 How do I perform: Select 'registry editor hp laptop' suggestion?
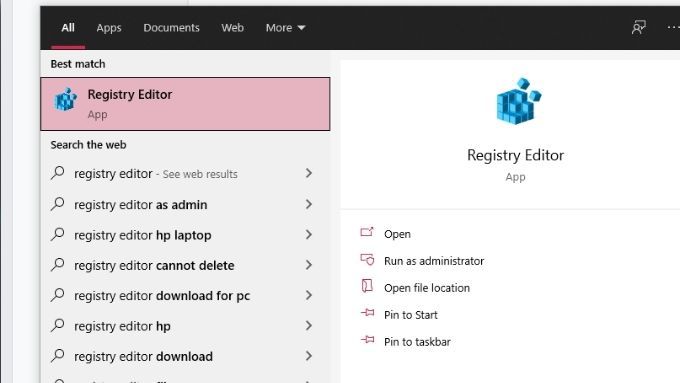point(185,235)
